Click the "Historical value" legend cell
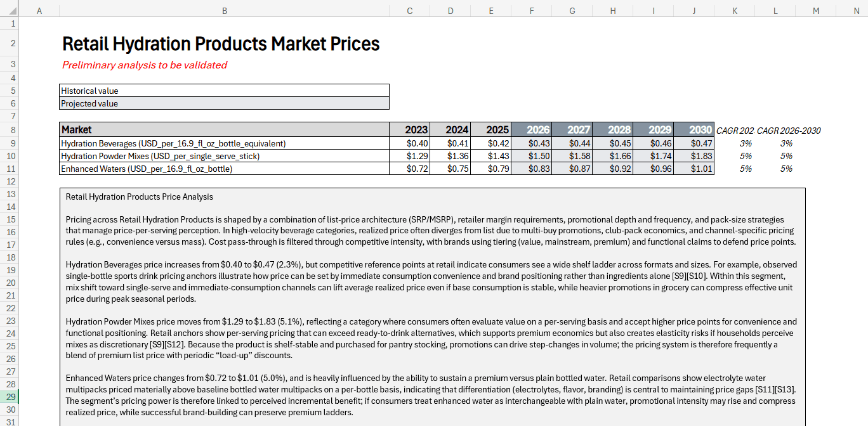Screen dimensions: 868x426 (224, 91)
